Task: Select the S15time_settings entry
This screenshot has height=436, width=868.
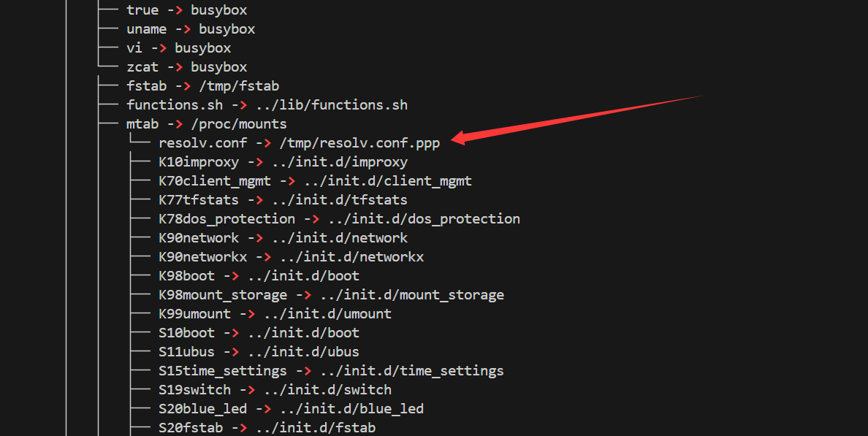Action: (223, 371)
